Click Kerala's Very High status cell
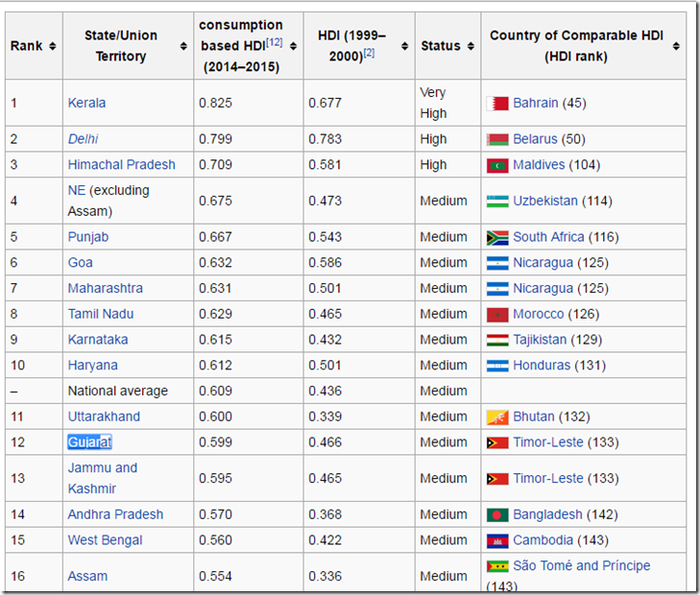The image size is (700, 595). pos(447,103)
